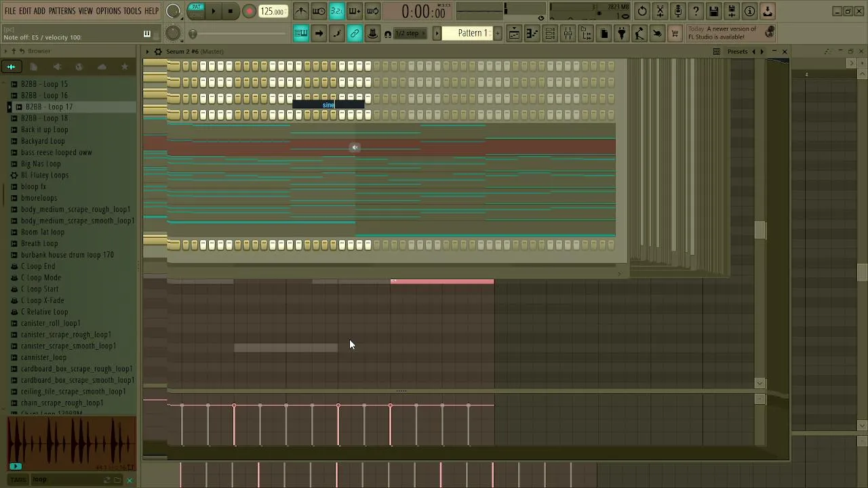The width and height of the screenshot is (868, 488).
Task: Play the sample preview waveform button
Action: [x=16, y=466]
